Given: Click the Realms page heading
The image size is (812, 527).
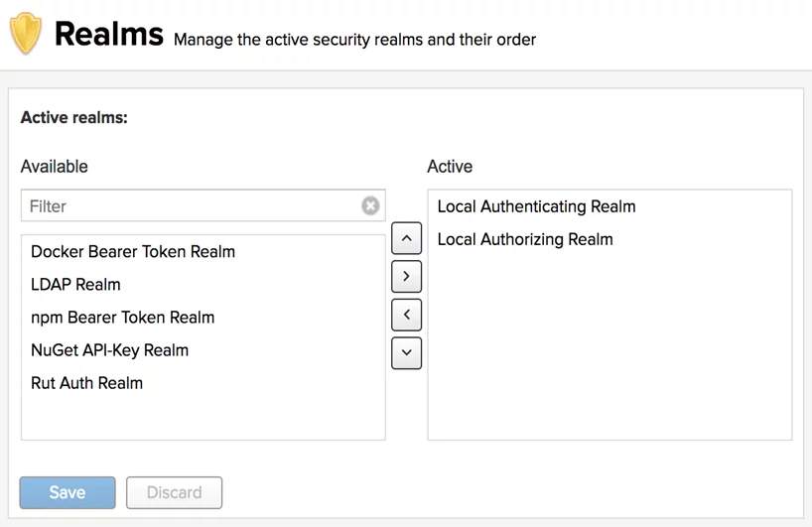Looking at the screenshot, I should (108, 35).
